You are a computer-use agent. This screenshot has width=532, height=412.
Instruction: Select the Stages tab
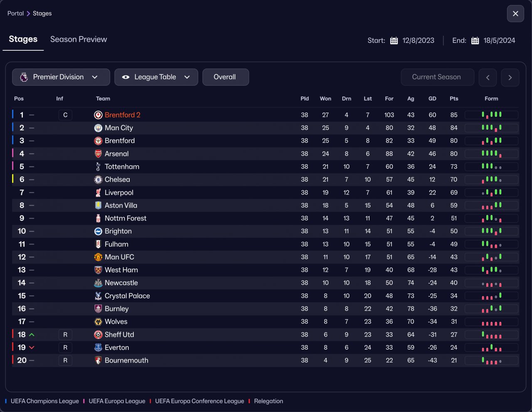click(x=23, y=39)
